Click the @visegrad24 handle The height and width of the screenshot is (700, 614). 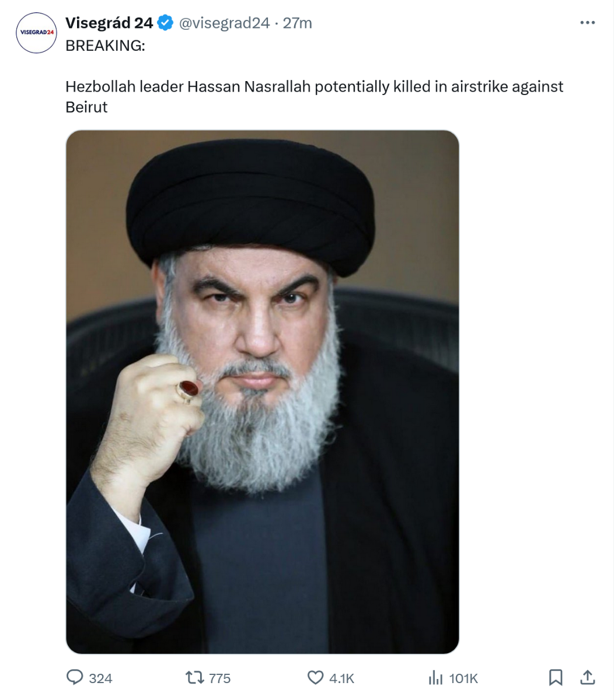224,23
